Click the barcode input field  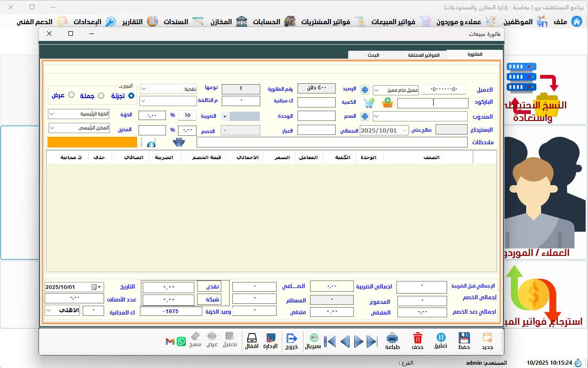click(433, 103)
